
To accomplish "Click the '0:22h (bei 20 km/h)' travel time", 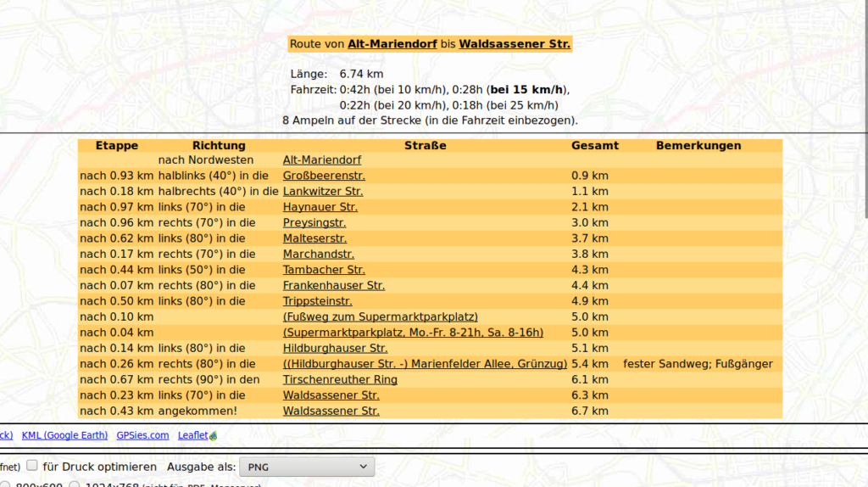I will [x=393, y=105].
